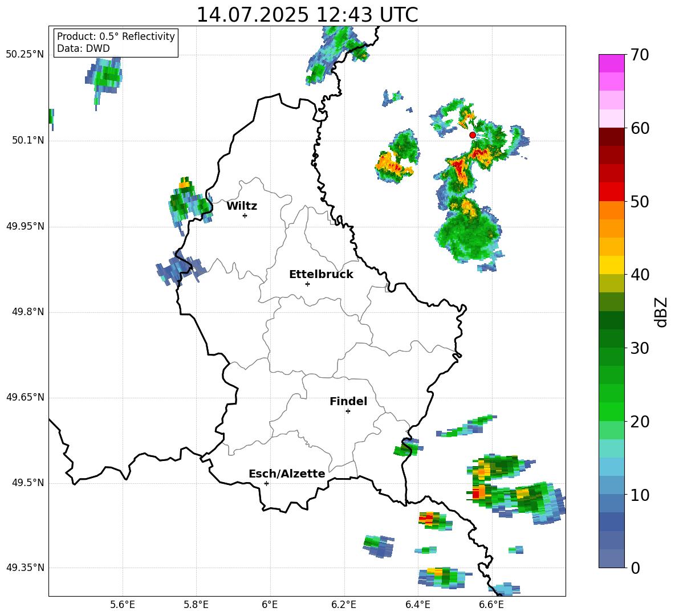Click the 50.1°N latitude label
The image size is (675, 616).
pyautogui.click(x=28, y=140)
